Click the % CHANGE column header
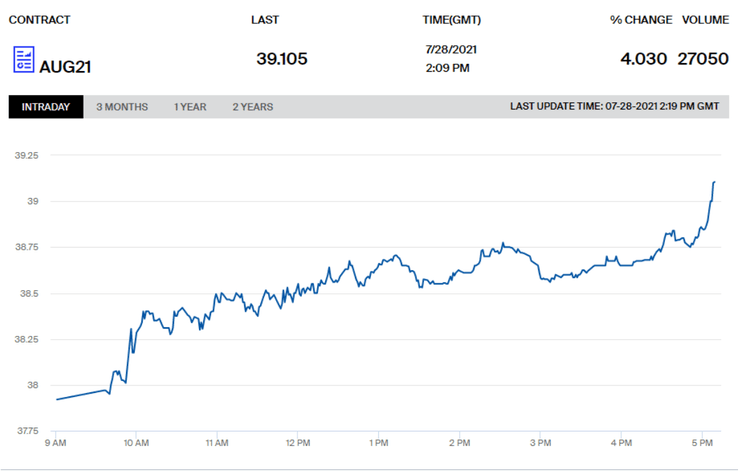The width and height of the screenshot is (740, 476). point(639,20)
